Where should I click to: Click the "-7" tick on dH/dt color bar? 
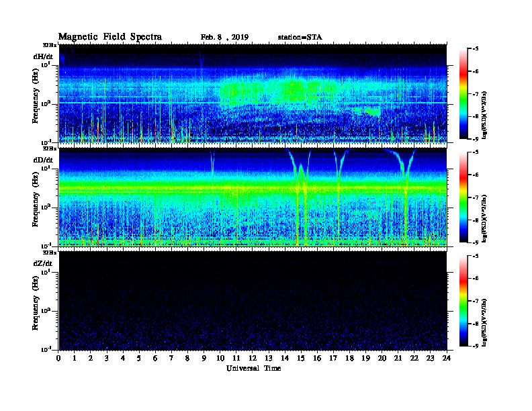pyautogui.click(x=475, y=93)
